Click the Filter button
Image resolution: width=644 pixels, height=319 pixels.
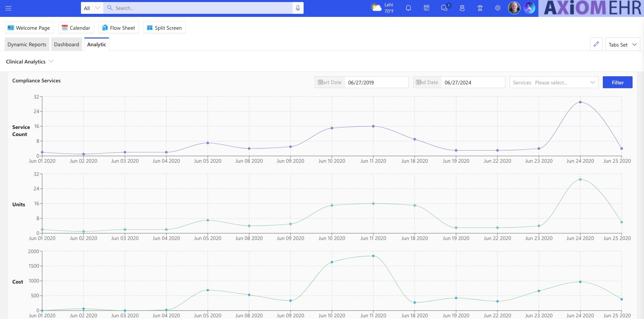(x=617, y=82)
